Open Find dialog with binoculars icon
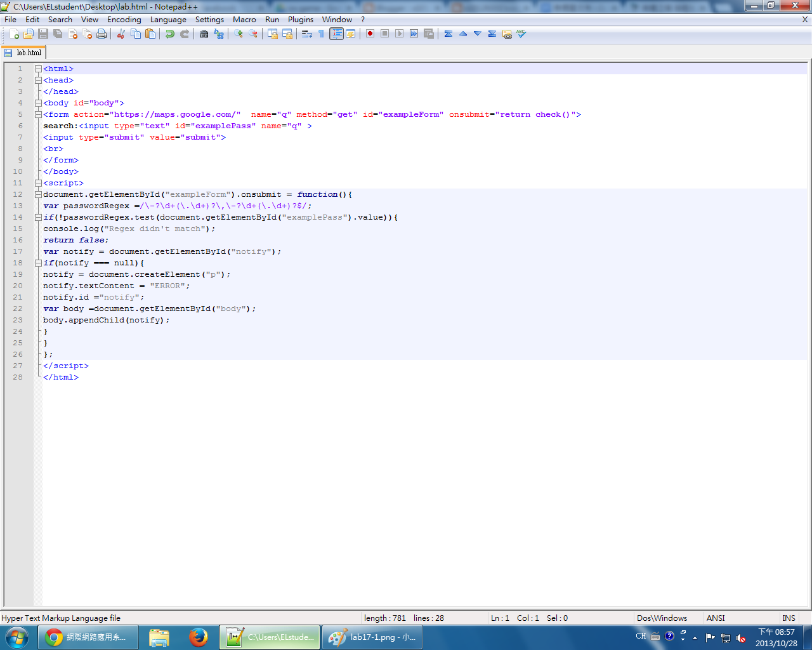812x650 pixels. point(204,34)
